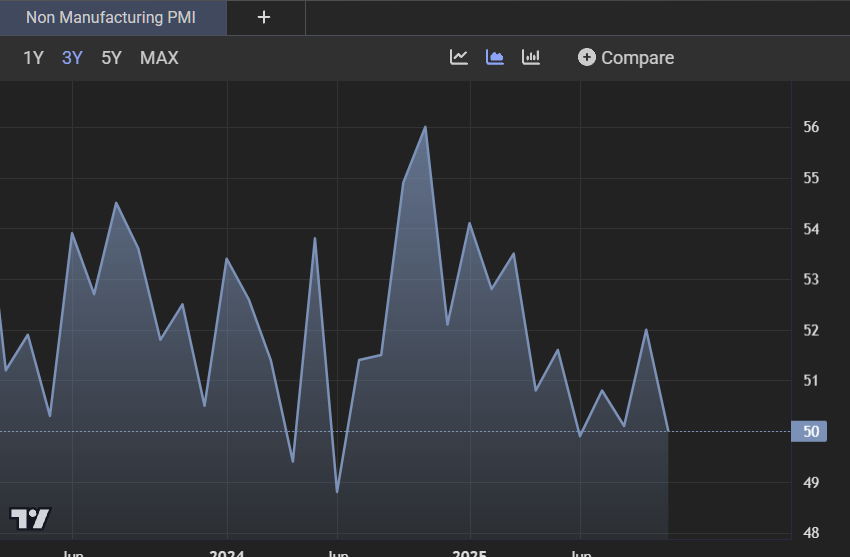Switch to the line chart type
Screen dimensions: 850x557
(459, 57)
